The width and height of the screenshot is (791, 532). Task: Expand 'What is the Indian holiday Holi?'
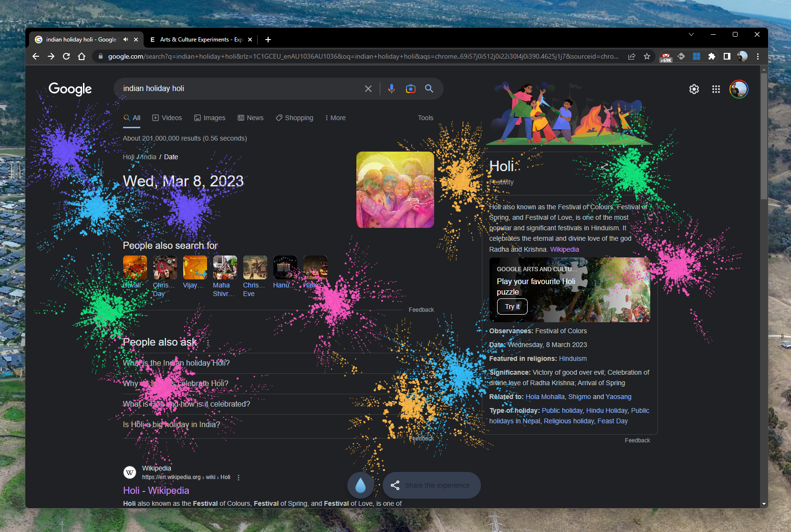177,363
